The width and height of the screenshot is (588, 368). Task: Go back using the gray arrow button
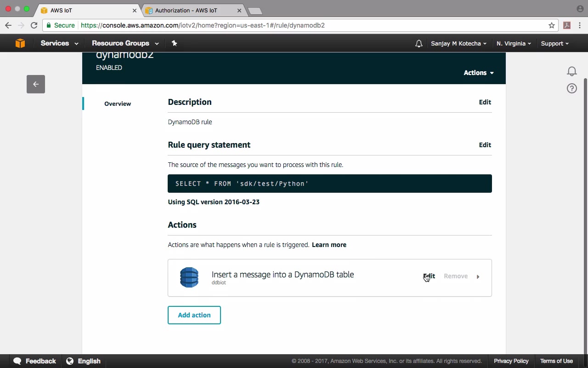tap(36, 84)
